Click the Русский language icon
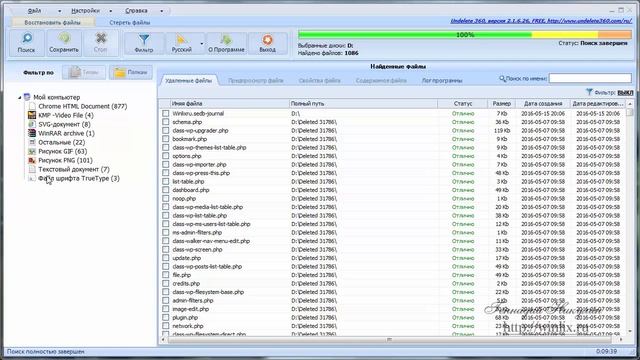 (x=181, y=40)
